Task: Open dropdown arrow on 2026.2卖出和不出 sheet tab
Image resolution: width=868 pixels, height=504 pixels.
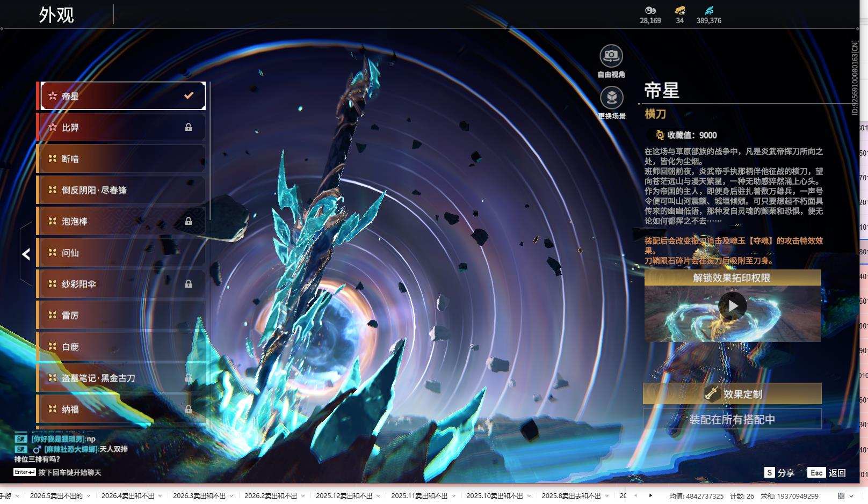Action: pos(303,496)
